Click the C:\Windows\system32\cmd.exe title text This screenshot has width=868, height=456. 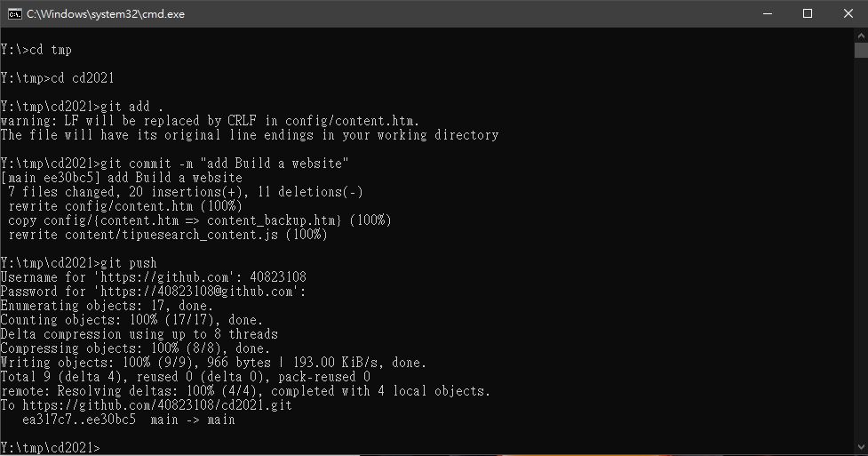[x=105, y=14]
